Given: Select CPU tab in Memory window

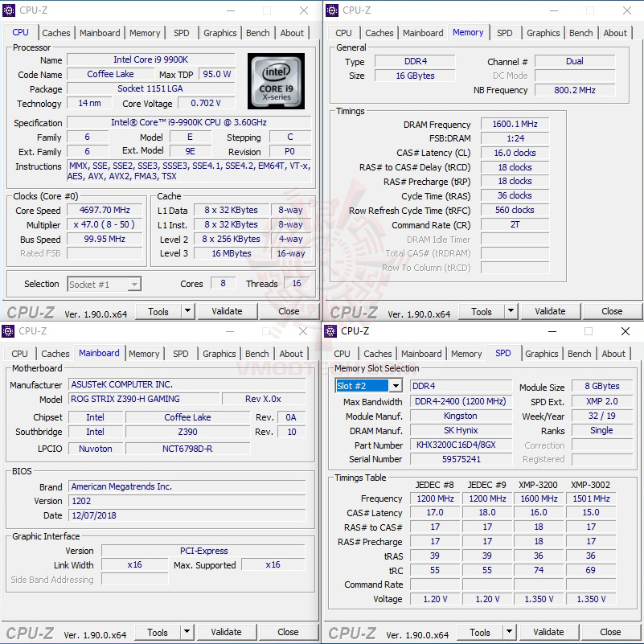Looking at the screenshot, I should tap(343, 33).
